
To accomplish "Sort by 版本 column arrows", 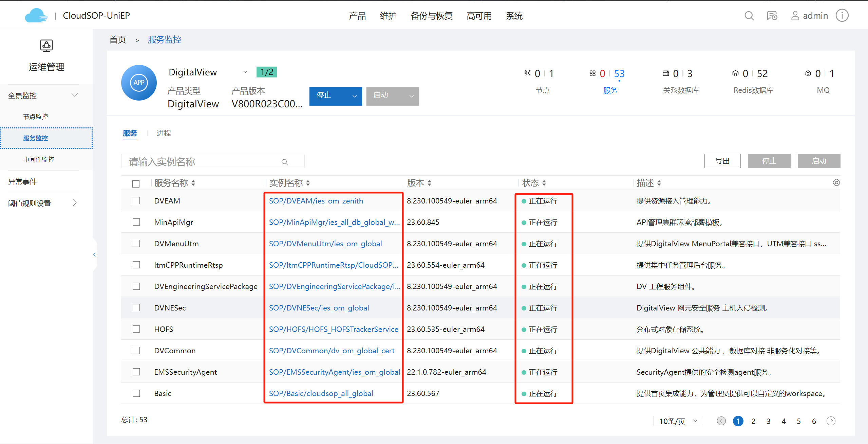I will point(429,183).
